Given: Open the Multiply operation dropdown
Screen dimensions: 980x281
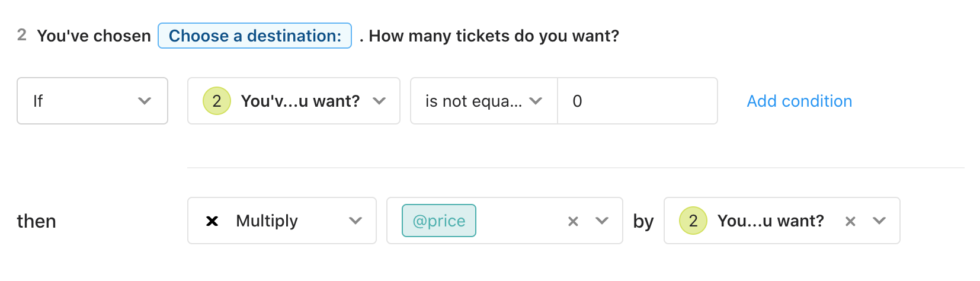Looking at the screenshot, I should click(x=282, y=221).
